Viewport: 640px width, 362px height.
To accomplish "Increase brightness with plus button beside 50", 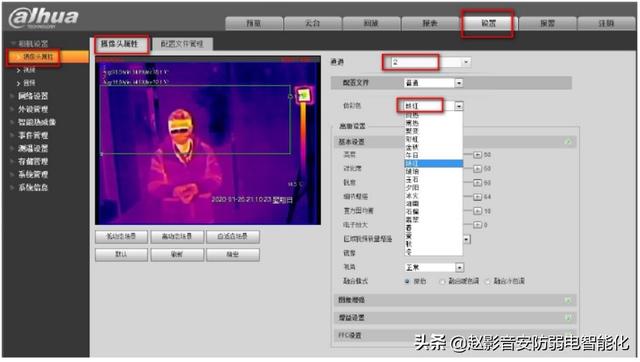I will click(x=477, y=155).
